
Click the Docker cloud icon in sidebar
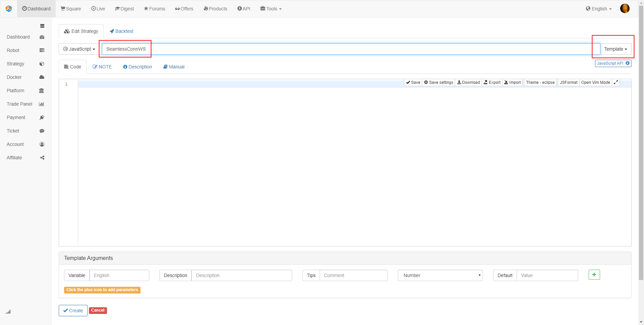(x=42, y=77)
